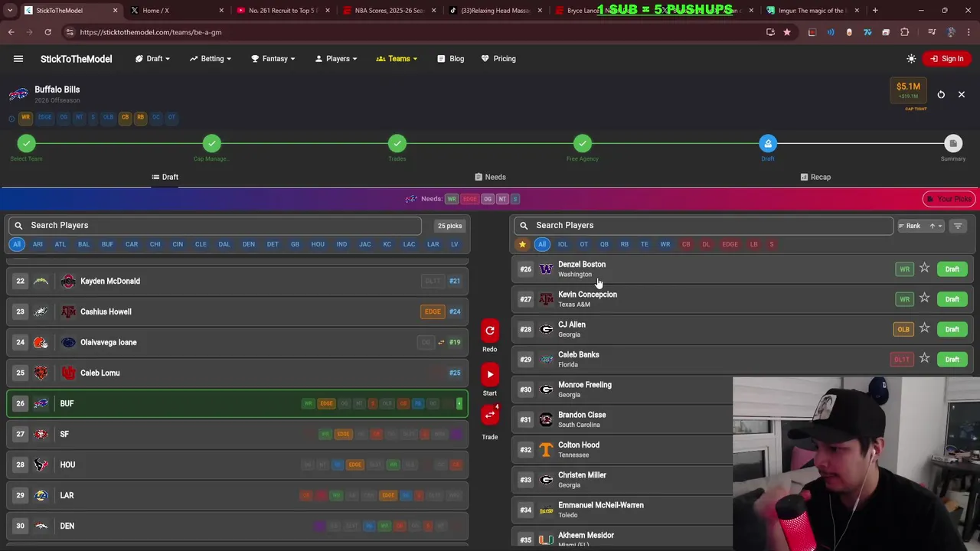Open new browser tab plus icon
The height and width of the screenshot is (551, 980).
[875, 11]
